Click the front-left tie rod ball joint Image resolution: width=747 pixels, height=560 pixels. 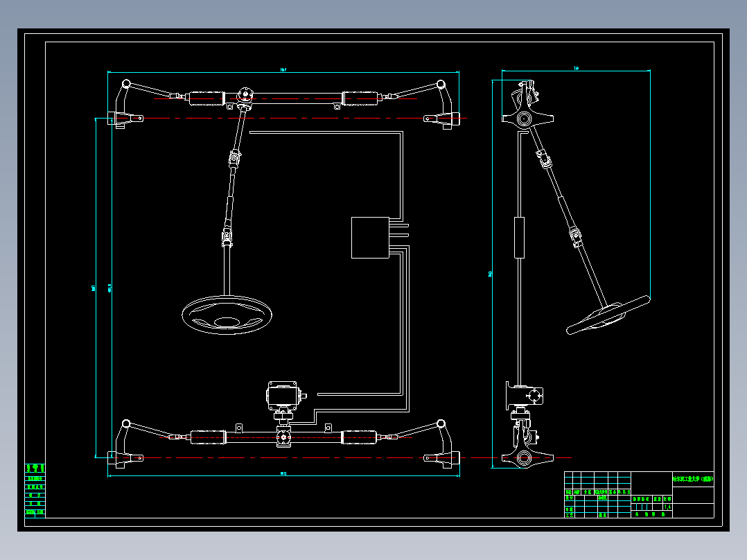tap(126, 84)
